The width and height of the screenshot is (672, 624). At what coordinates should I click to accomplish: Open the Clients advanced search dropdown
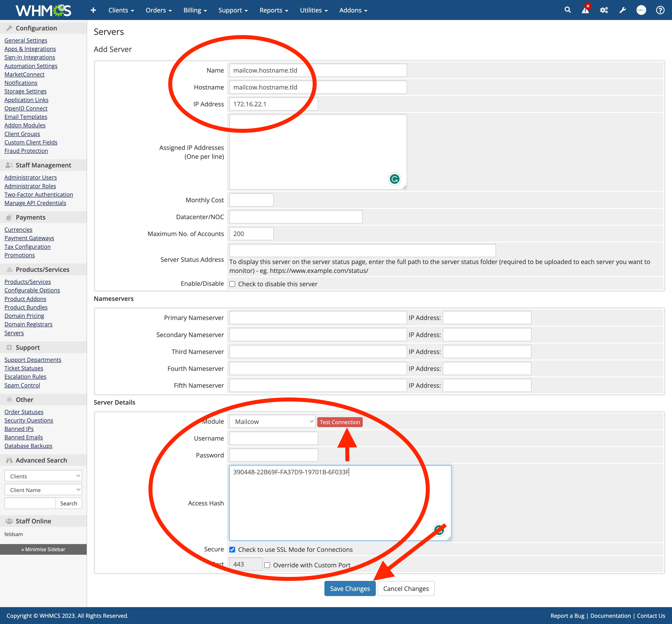click(43, 476)
